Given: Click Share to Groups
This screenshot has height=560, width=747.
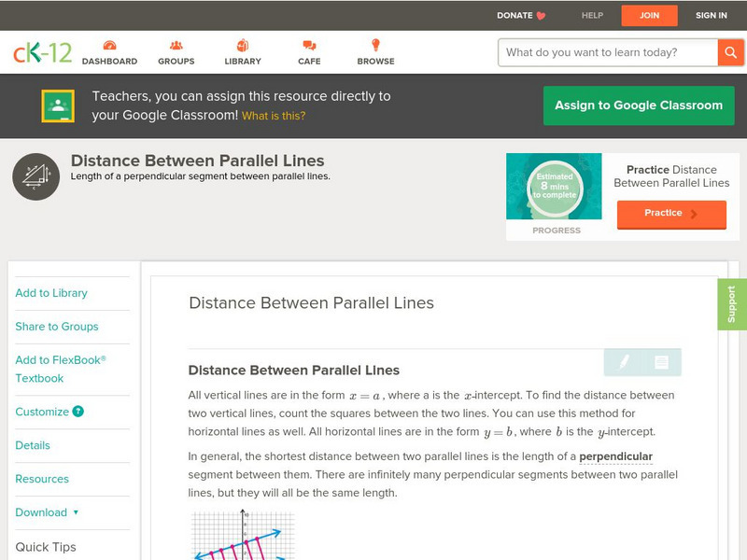Looking at the screenshot, I should click(x=57, y=326).
